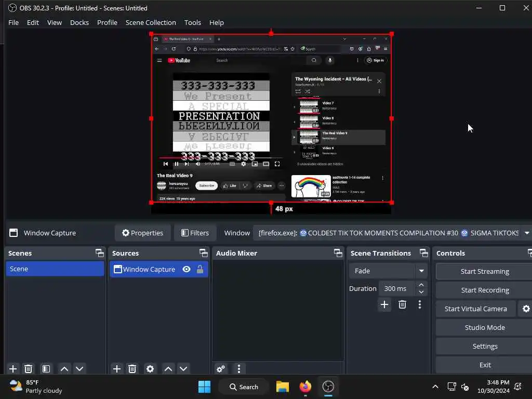Move scene up in Scenes dock
This screenshot has height=399, width=532.
[x=64, y=369]
